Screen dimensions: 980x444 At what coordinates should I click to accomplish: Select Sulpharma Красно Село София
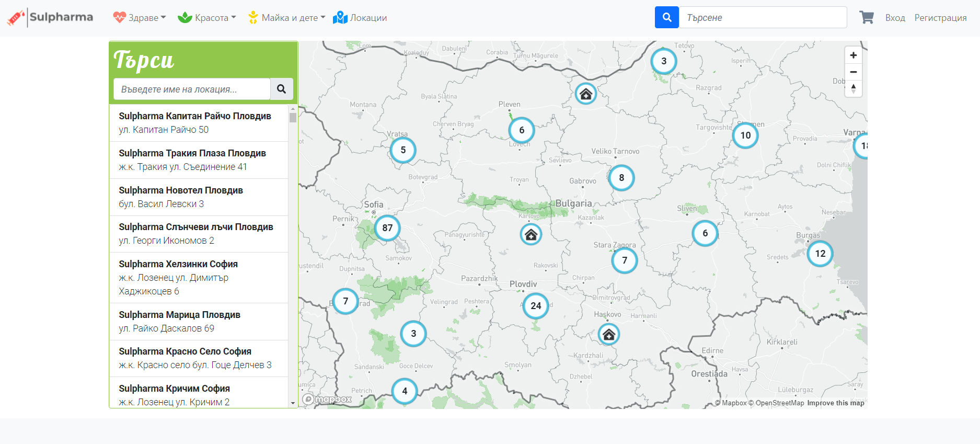click(x=199, y=358)
